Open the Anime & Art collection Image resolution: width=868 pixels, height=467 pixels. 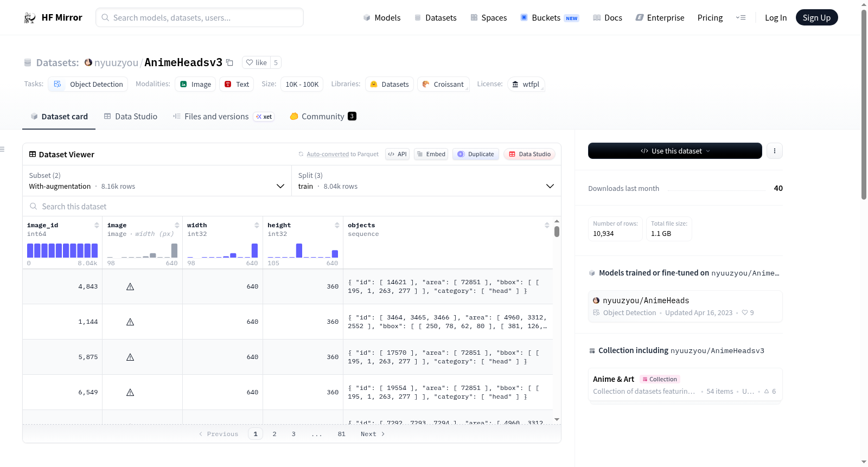coord(685,385)
